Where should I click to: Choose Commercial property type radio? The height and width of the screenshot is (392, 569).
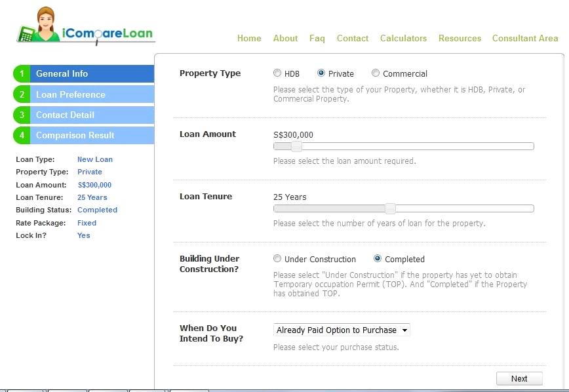tap(376, 73)
